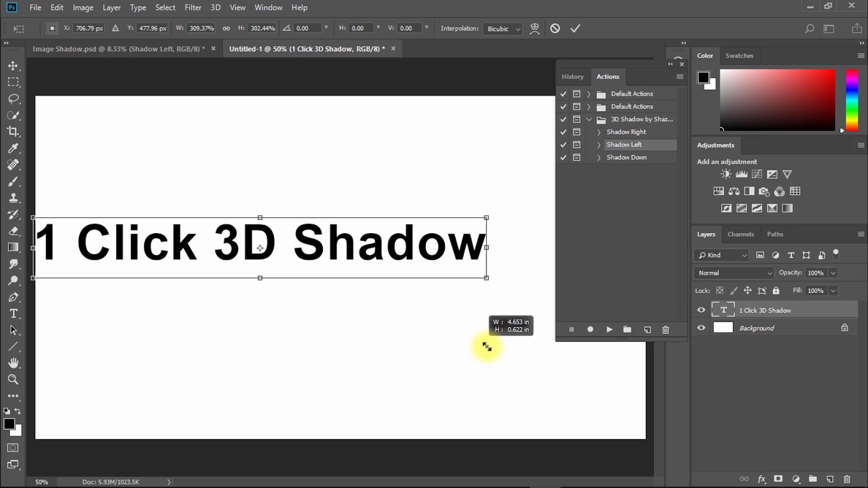This screenshot has height=488, width=868.
Task: Hide the 1 Click 3D Shadow layer
Action: pos(701,310)
